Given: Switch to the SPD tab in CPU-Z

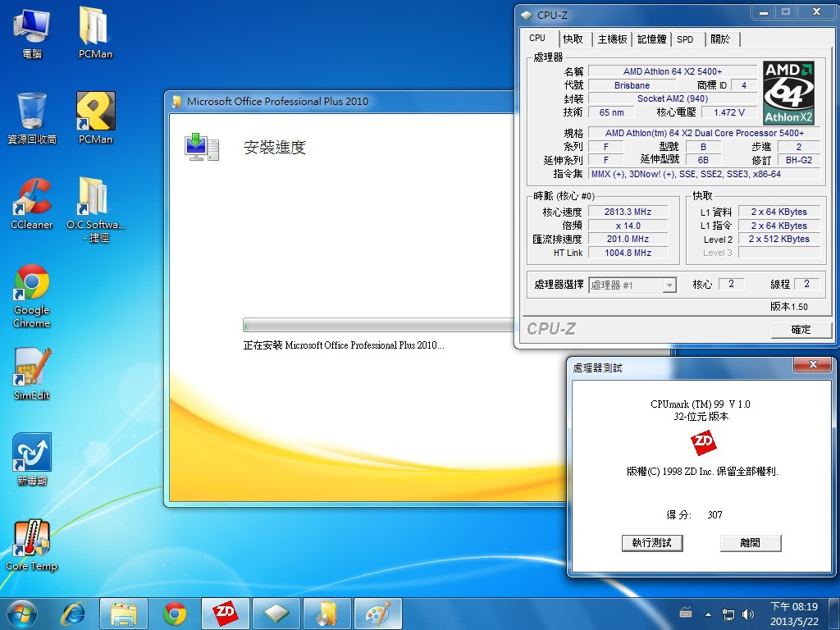Looking at the screenshot, I should [685, 39].
